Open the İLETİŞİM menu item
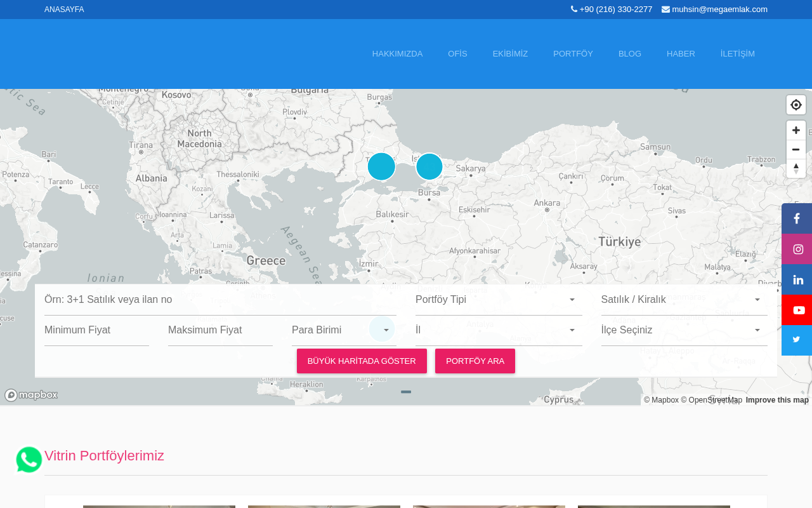The image size is (812, 508). point(738,54)
